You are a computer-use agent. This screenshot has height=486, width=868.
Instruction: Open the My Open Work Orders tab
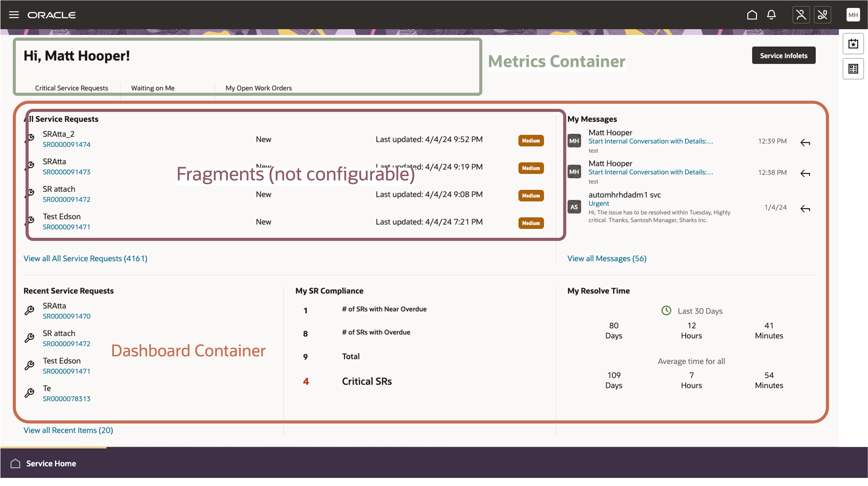coord(259,88)
